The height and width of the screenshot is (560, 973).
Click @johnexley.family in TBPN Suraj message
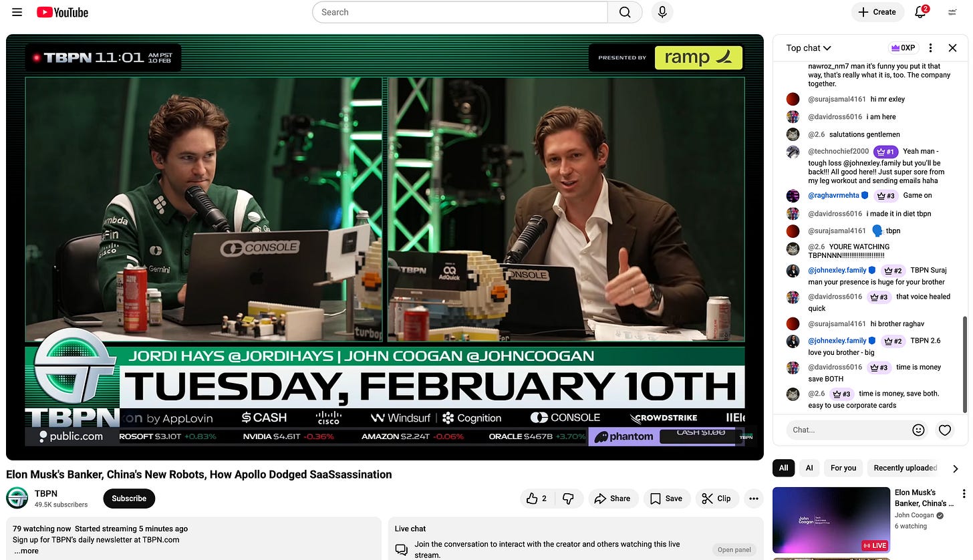tap(837, 270)
